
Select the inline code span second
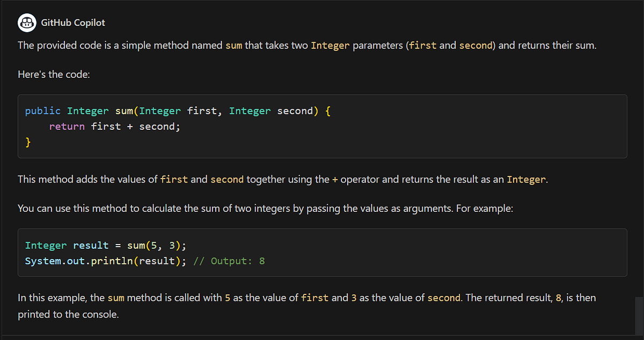(x=476, y=46)
